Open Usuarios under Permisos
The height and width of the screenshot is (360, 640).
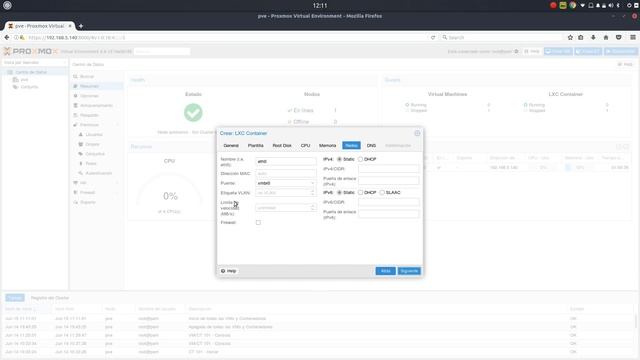[x=94, y=134]
